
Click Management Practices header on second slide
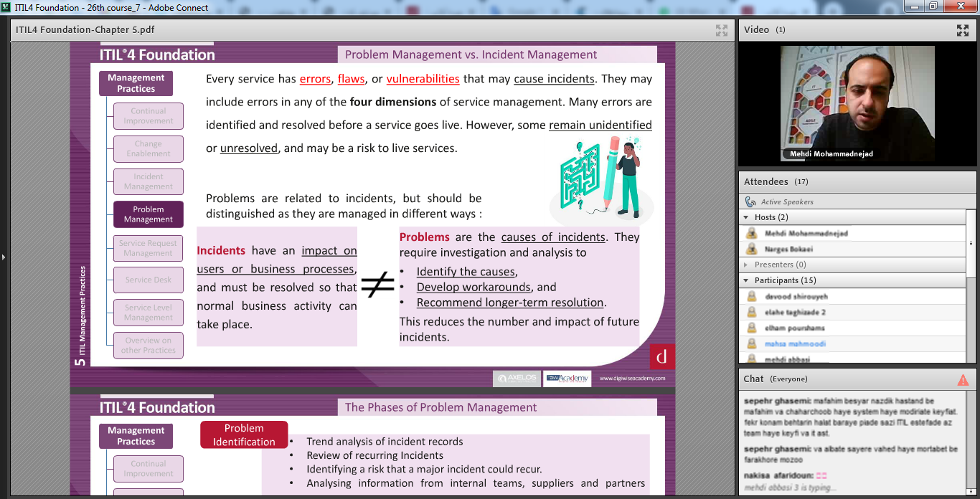(136, 436)
